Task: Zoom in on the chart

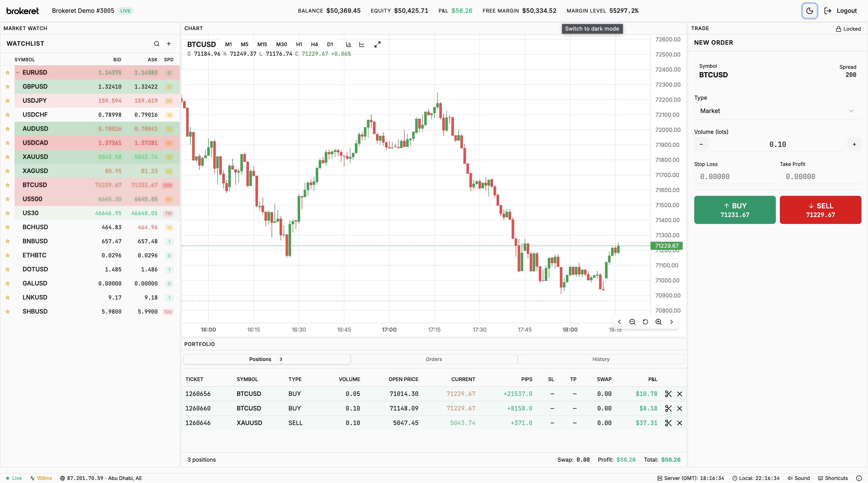Action: [x=658, y=322]
